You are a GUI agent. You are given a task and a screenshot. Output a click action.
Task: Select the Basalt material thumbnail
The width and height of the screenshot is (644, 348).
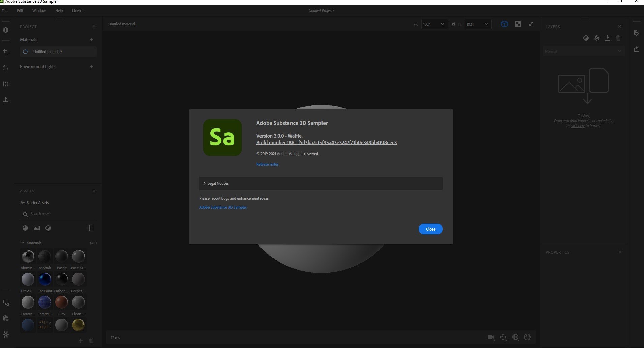pyautogui.click(x=62, y=256)
